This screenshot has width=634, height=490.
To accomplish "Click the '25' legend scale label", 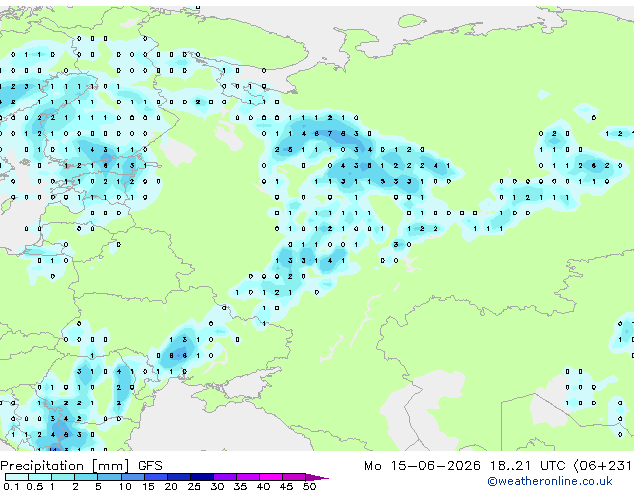I will point(194,486).
